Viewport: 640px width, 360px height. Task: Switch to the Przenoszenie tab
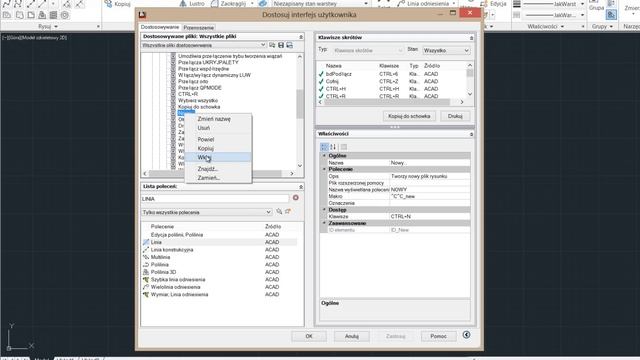198,27
